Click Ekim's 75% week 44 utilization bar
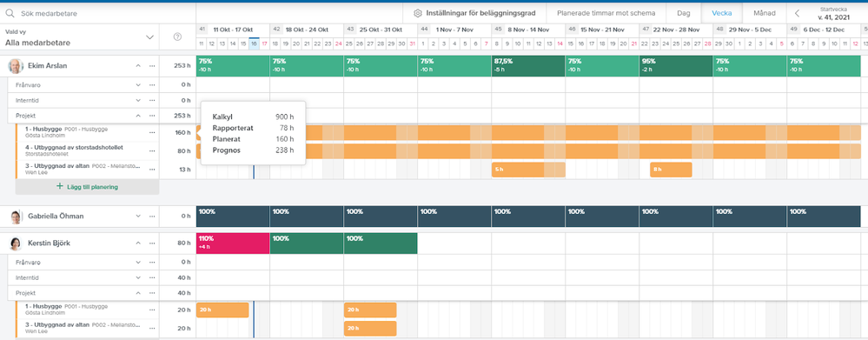This screenshot has height=340, width=868. click(454, 66)
